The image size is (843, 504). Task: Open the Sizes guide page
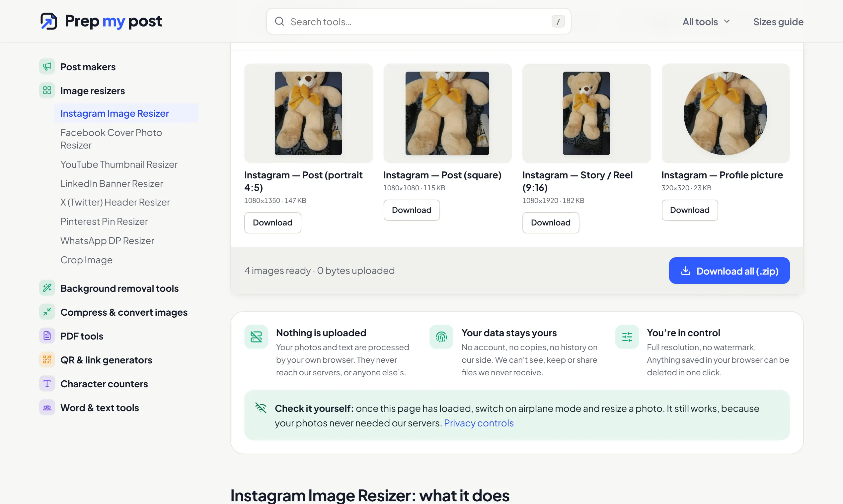(778, 22)
